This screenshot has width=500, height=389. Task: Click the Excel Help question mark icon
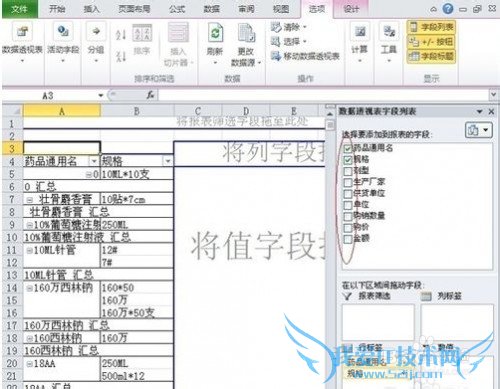448,9
